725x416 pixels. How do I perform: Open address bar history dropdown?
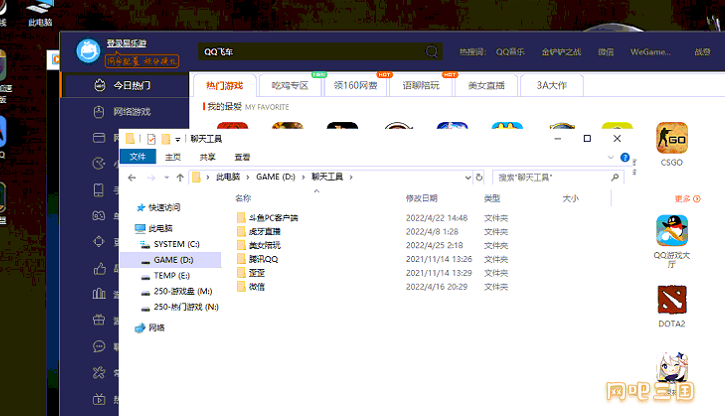pyautogui.click(x=468, y=177)
